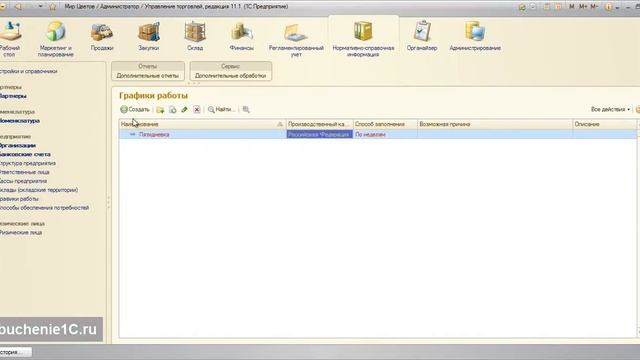This screenshot has height=360, width=640.
Task: Open the navigation history dropdown arrow
Action: pos(40,7)
